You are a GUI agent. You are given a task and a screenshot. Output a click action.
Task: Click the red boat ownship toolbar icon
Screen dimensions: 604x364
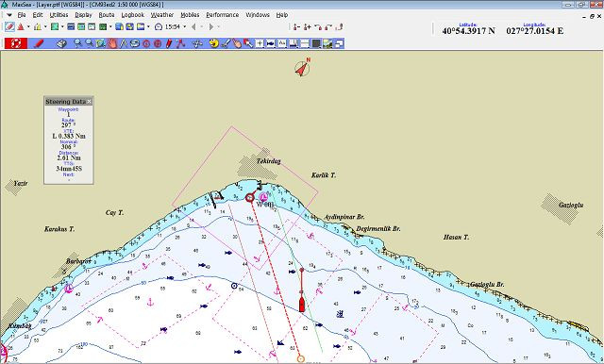(21, 26)
